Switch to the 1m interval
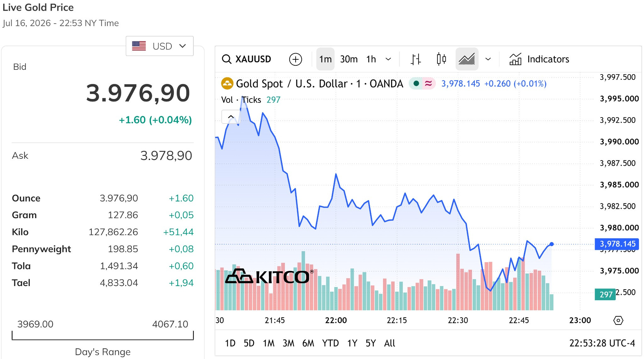 pyautogui.click(x=325, y=59)
